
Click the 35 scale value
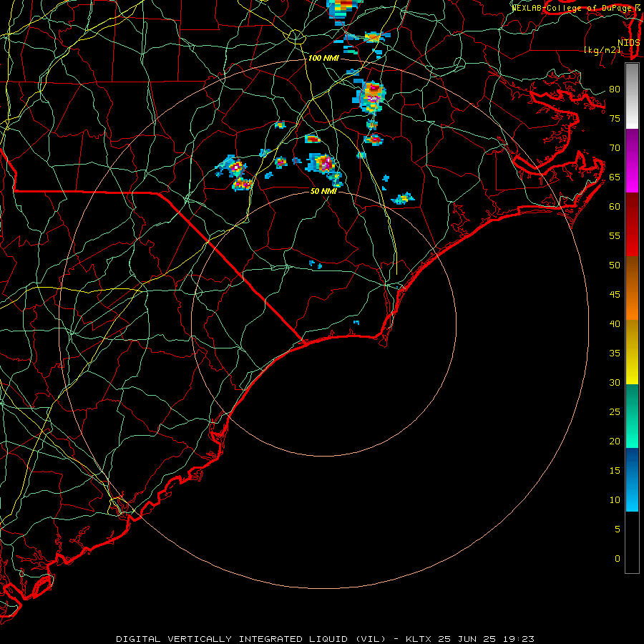click(615, 353)
